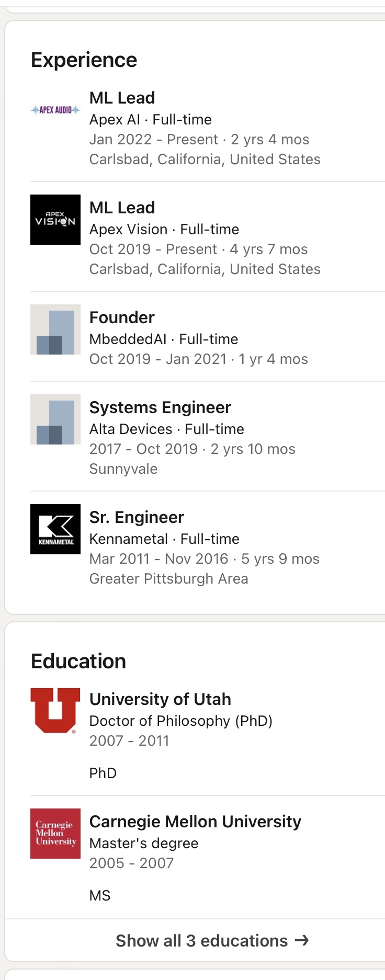Image resolution: width=385 pixels, height=980 pixels.
Task: Click the University of Utah logo
Action: (55, 711)
